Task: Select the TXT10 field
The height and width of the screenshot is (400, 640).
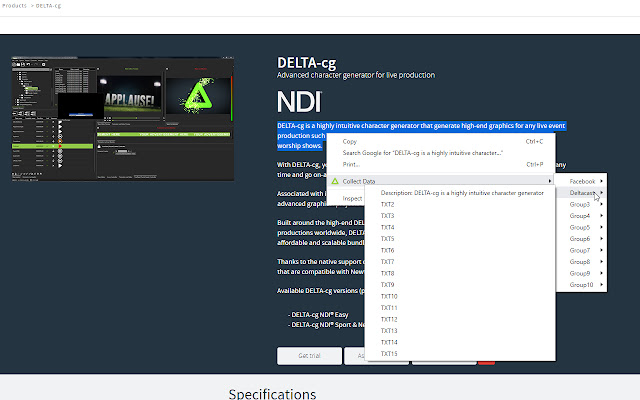Action: (x=460, y=296)
